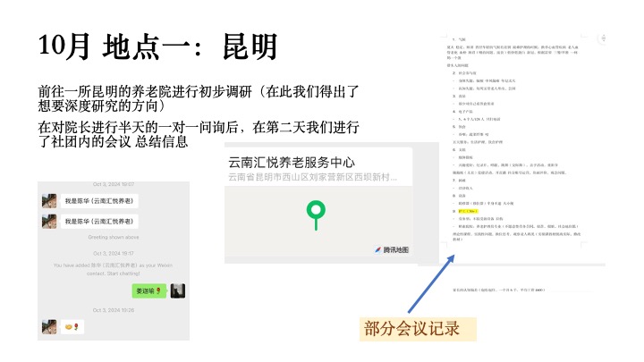Screen dimensions: 644x362
Task: Click the 腾讯地图 label text
Action: [395, 249]
